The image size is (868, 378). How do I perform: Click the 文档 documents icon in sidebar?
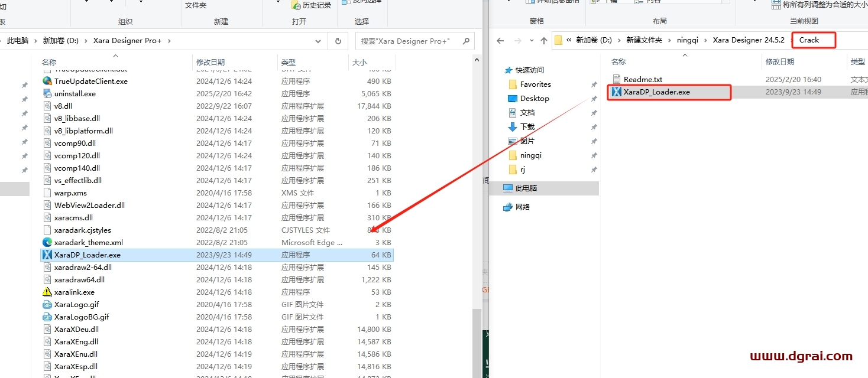pos(513,112)
